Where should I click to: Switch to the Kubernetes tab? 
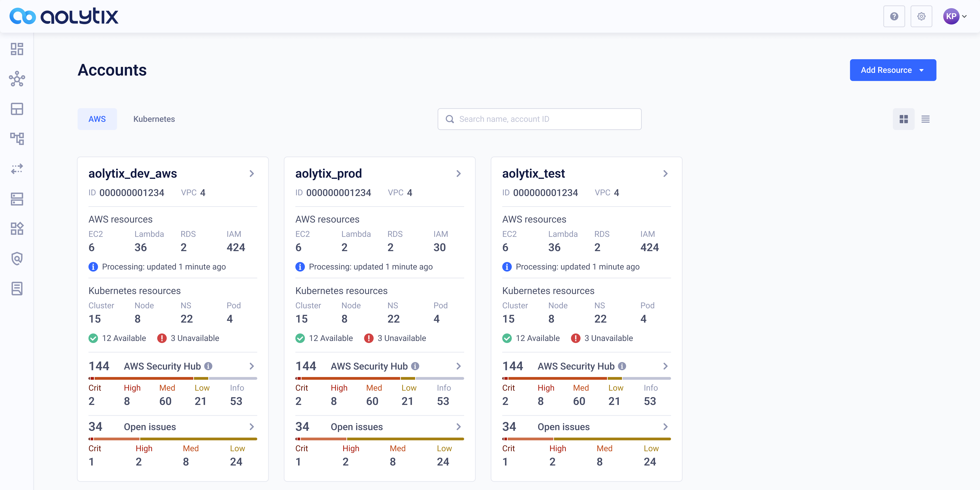pos(154,119)
